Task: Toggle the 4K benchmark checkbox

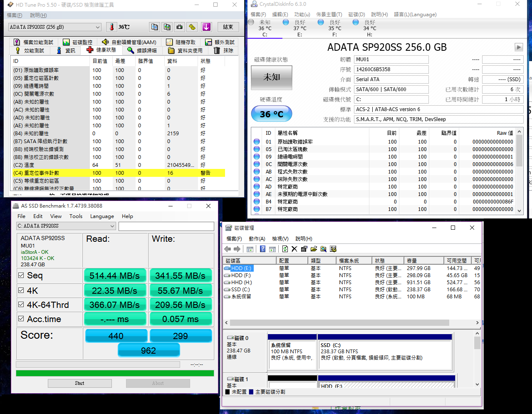Action: (21, 290)
